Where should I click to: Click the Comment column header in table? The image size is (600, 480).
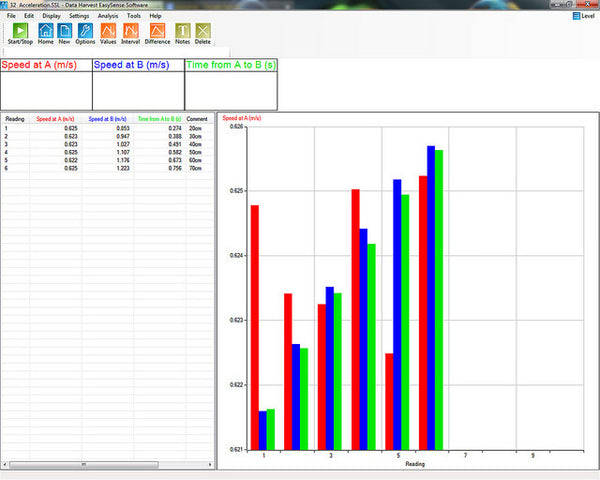click(197, 118)
